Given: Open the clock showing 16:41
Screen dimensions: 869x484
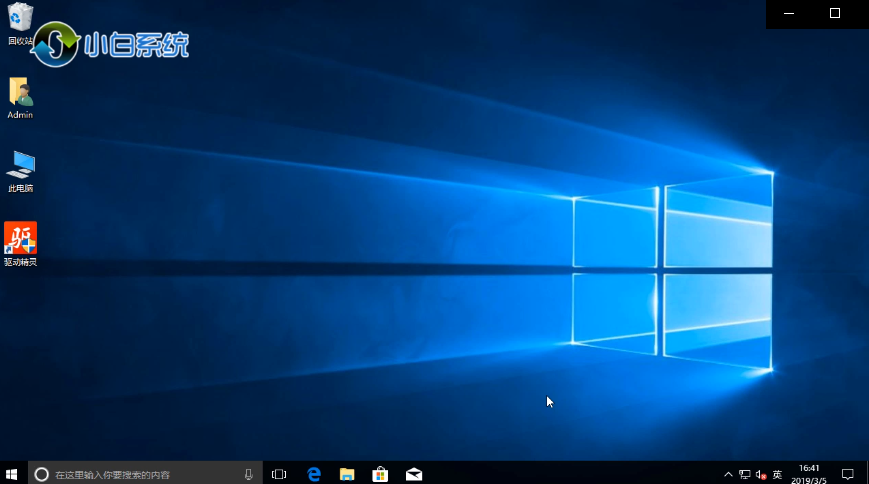Looking at the screenshot, I should 809,474.
